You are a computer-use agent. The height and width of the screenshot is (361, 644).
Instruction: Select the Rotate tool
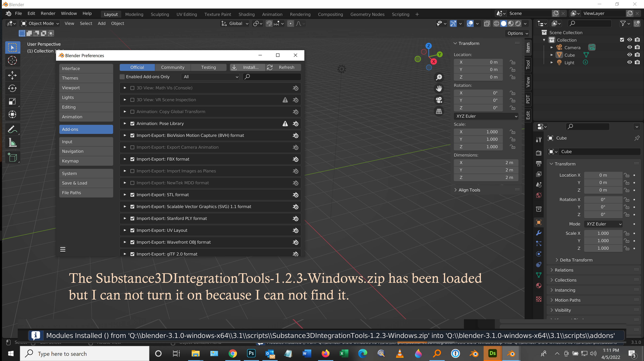(13, 88)
